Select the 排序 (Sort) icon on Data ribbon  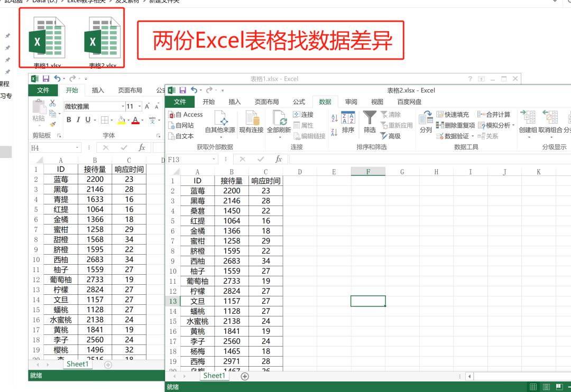348,122
